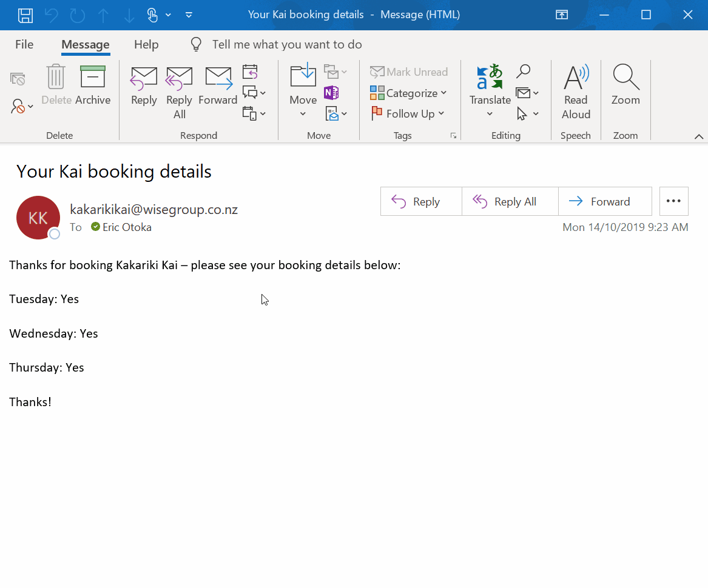Open the More respond actions dropdown
The height and width of the screenshot is (588, 708).
254,113
